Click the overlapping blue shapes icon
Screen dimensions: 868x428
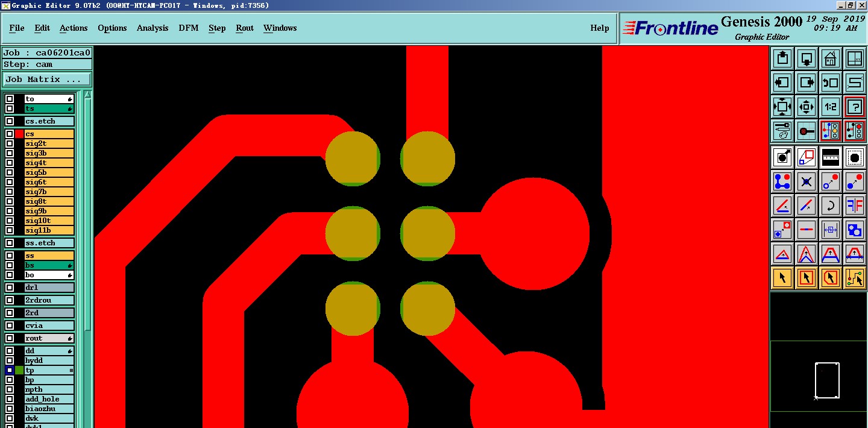pos(855,230)
